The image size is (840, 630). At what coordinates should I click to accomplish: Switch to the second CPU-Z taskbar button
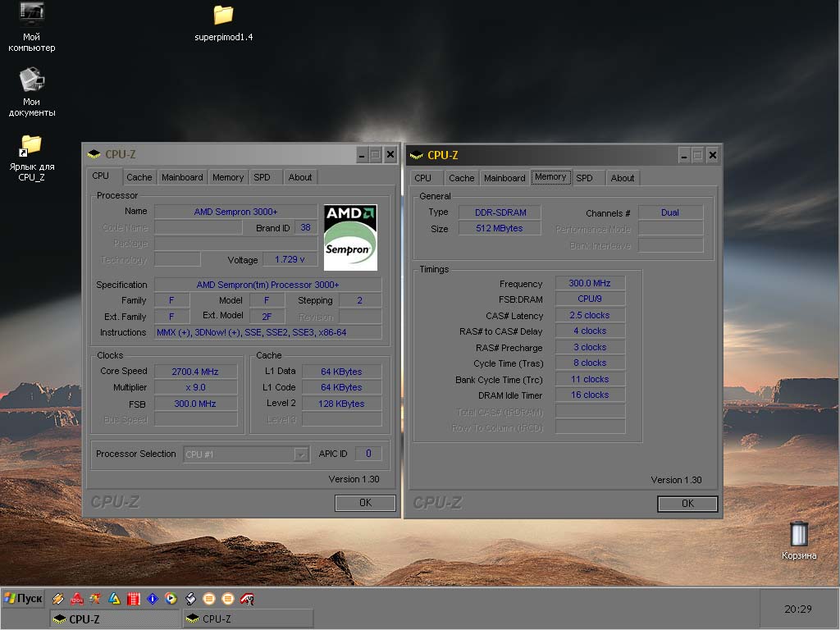[248, 619]
